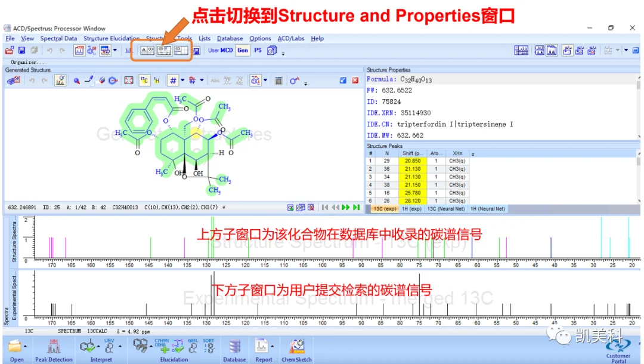Go to previous structure rewind button
The width and height of the screenshot is (644, 364).
pos(335,208)
